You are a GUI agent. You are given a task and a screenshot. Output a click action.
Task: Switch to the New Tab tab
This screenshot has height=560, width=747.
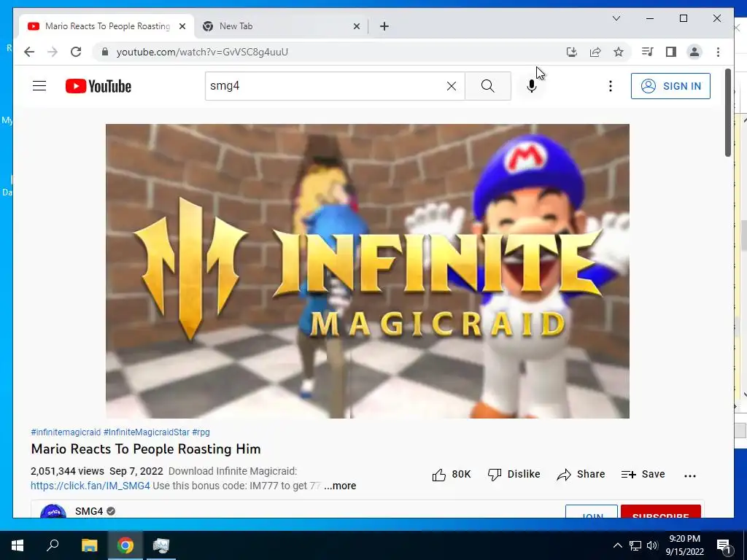pos(281,26)
